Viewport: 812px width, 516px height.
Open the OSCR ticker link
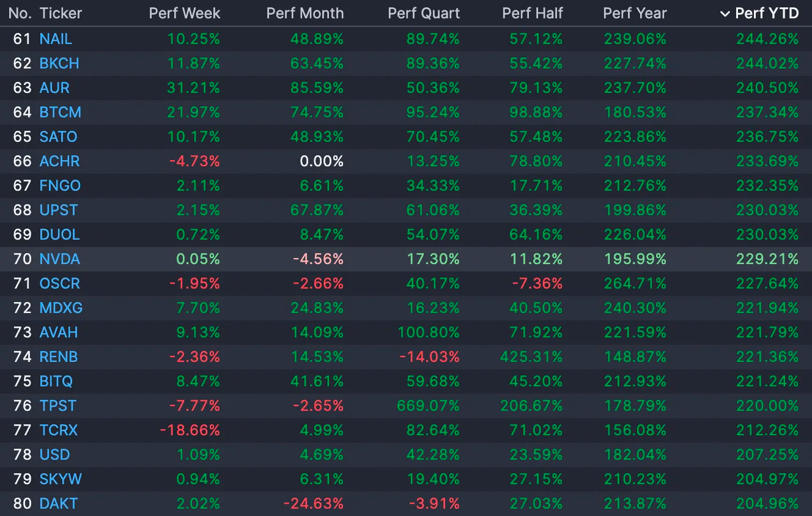click(60, 284)
